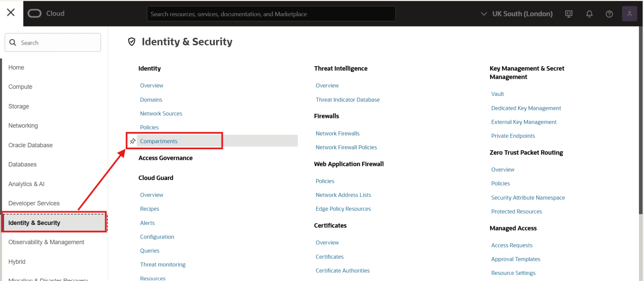The image size is (644, 281).
Task: Open Cloud Guard Recipes link
Action: pos(149,209)
